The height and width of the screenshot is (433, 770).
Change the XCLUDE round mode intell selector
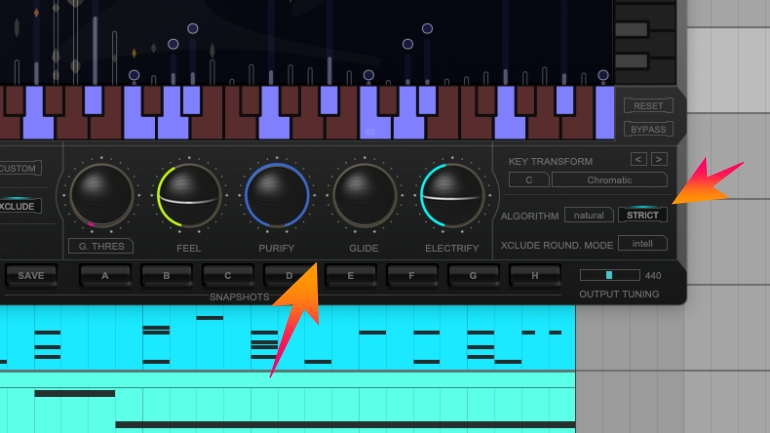click(x=642, y=243)
